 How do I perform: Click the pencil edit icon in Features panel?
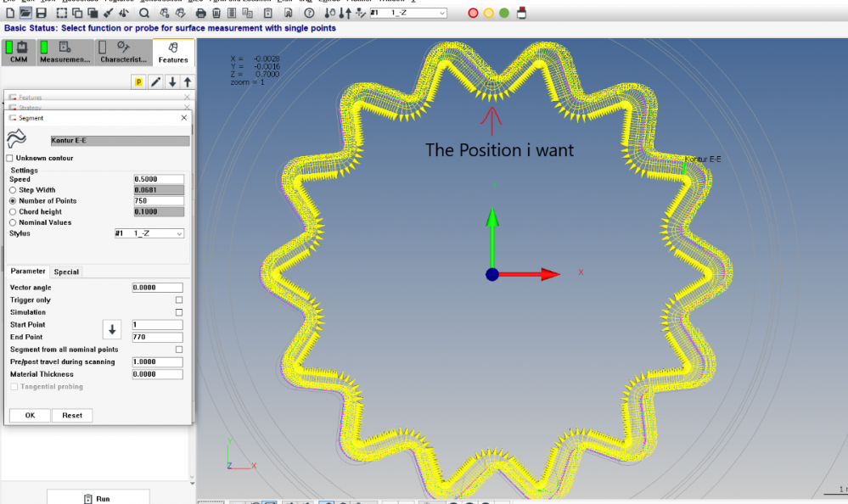[x=155, y=81]
